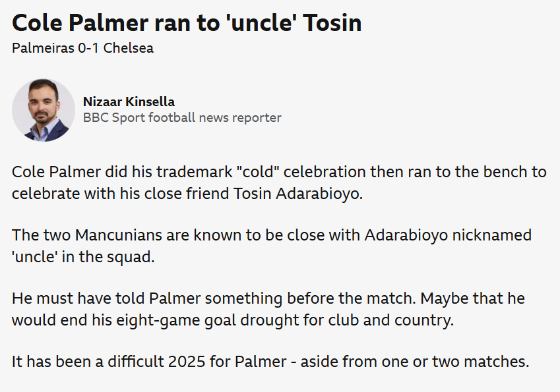This screenshot has height=392, width=560.
Task: Click the Nizaar Kinsella author photo
Action: (x=44, y=110)
